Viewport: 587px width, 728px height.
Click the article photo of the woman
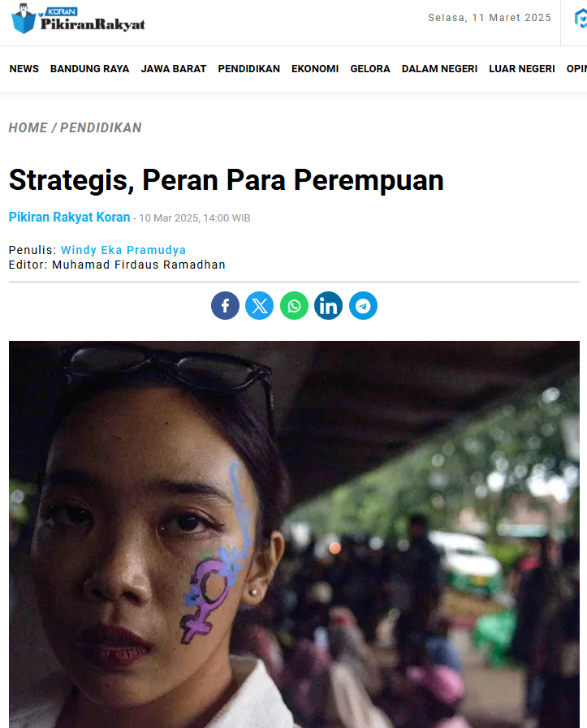point(294,534)
